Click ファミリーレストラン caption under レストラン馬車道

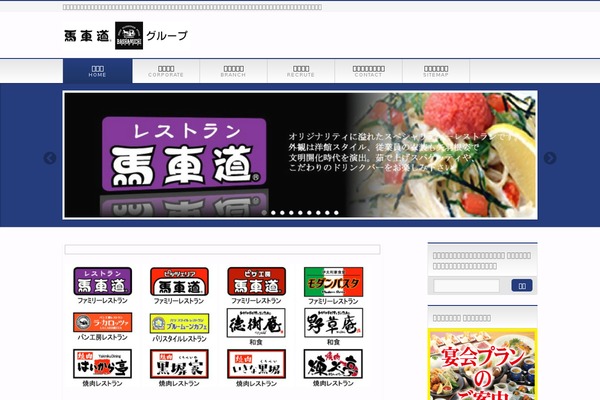tap(103, 301)
